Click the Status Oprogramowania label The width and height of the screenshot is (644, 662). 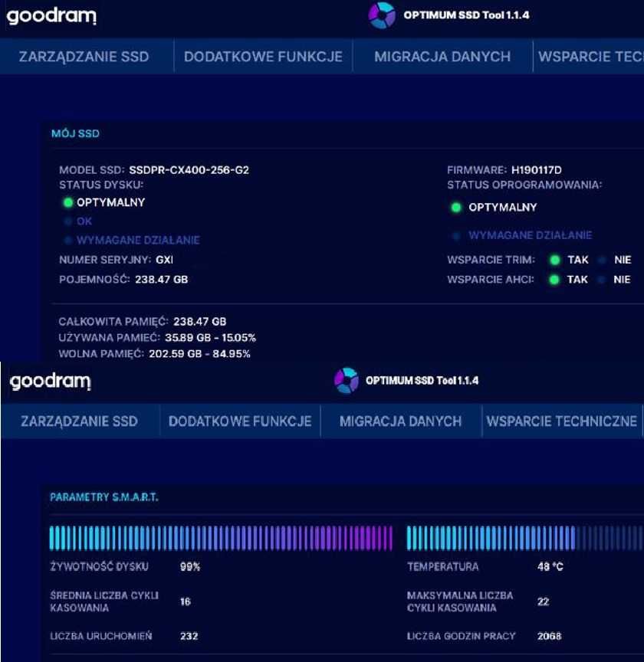[x=524, y=185]
